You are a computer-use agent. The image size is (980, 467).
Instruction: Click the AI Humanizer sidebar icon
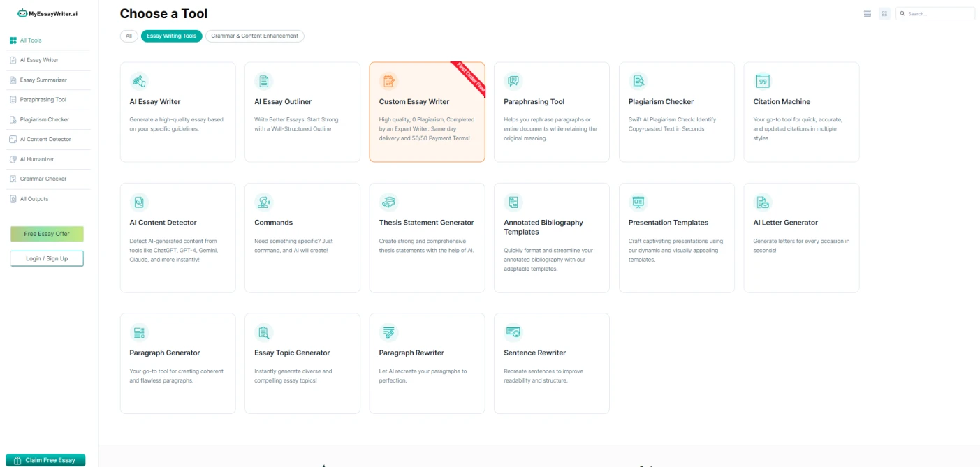tap(13, 159)
